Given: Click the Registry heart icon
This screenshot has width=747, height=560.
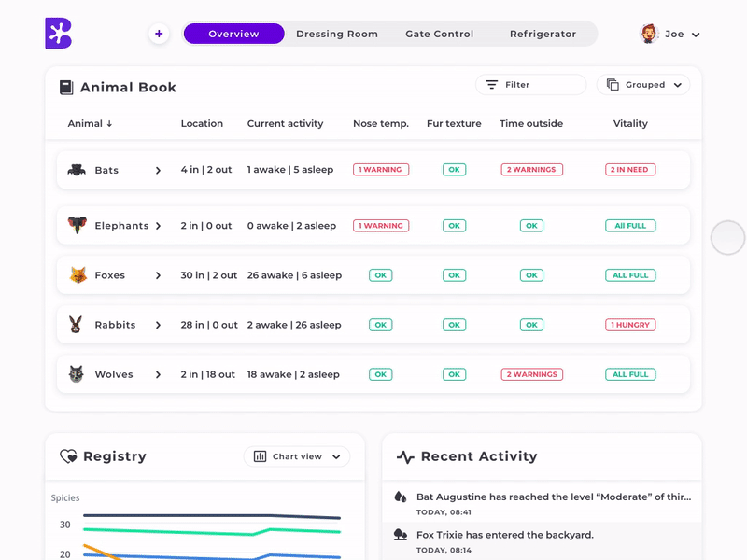Looking at the screenshot, I should (x=68, y=456).
